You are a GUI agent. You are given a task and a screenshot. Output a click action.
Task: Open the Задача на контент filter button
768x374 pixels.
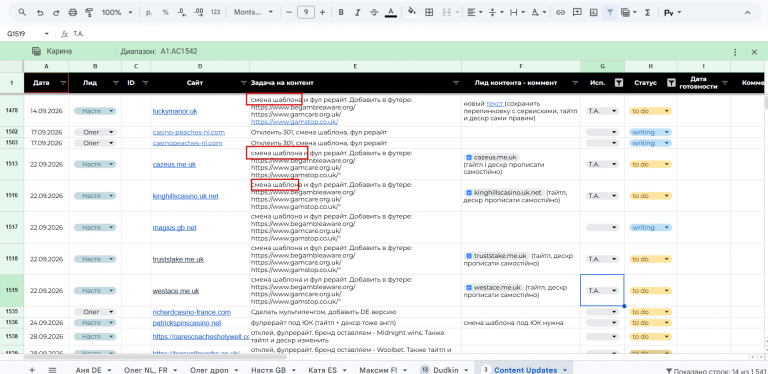pos(456,83)
